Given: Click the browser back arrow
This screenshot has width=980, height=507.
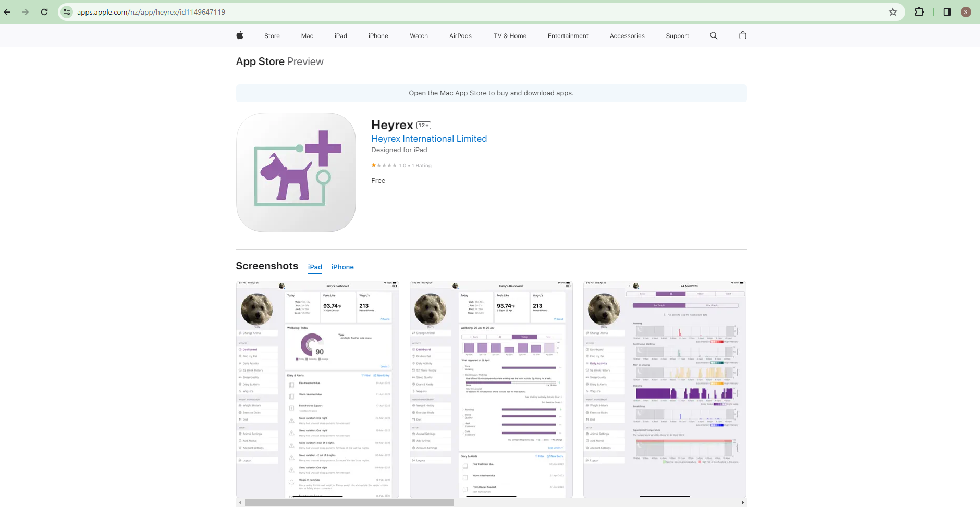Looking at the screenshot, I should [x=8, y=11].
